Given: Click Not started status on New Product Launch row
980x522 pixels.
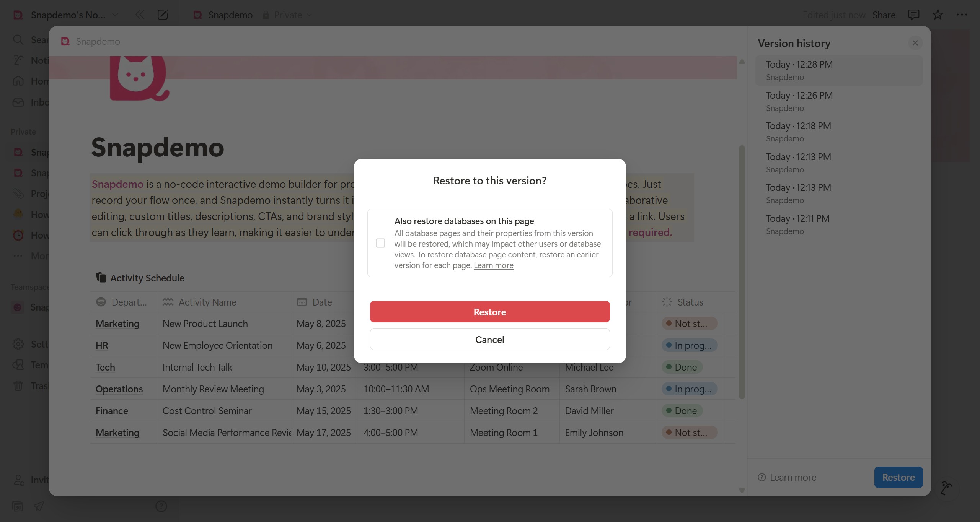Looking at the screenshot, I should [x=689, y=324].
